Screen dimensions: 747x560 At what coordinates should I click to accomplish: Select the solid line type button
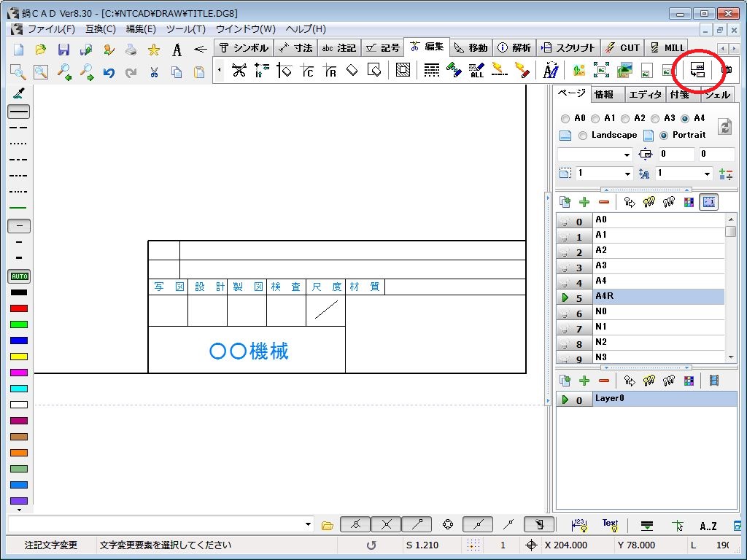(x=19, y=112)
